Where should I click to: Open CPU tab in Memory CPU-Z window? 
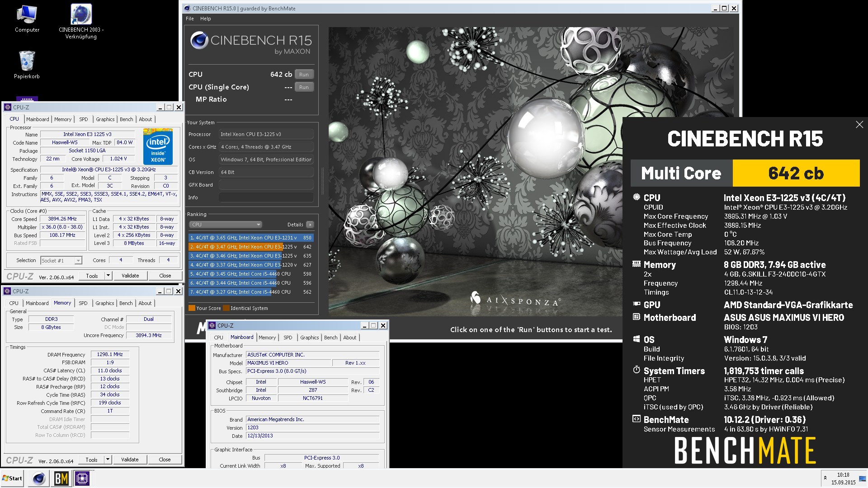(x=14, y=303)
